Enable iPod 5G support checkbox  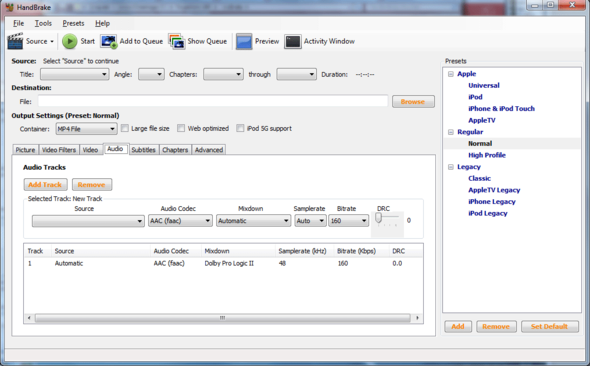[240, 128]
